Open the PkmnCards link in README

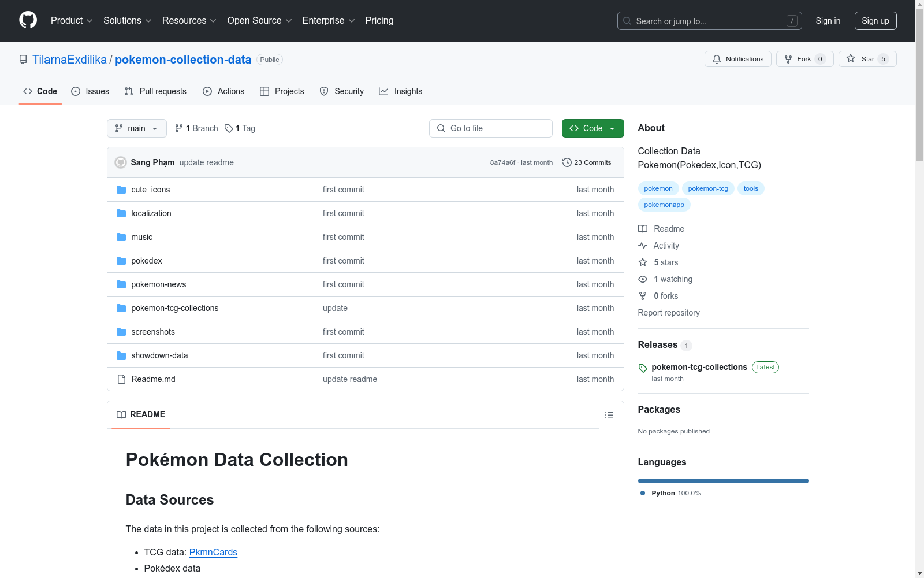click(x=213, y=552)
